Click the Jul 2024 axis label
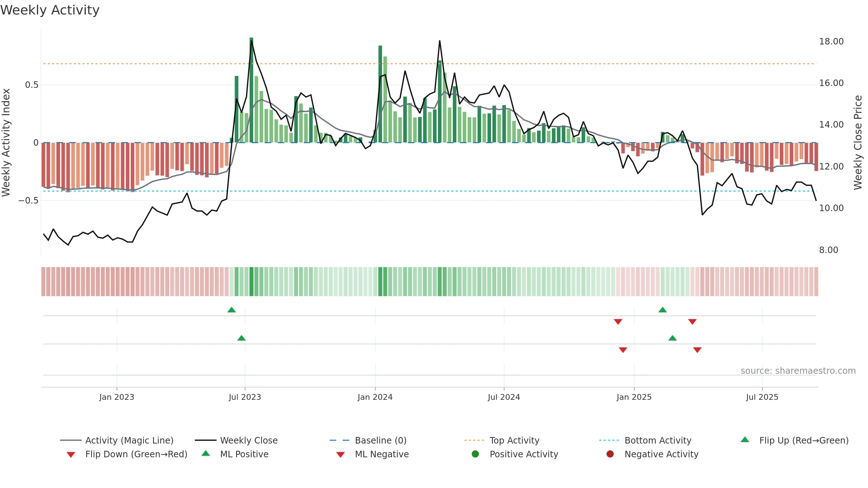This screenshot has height=488, width=868. [x=504, y=397]
